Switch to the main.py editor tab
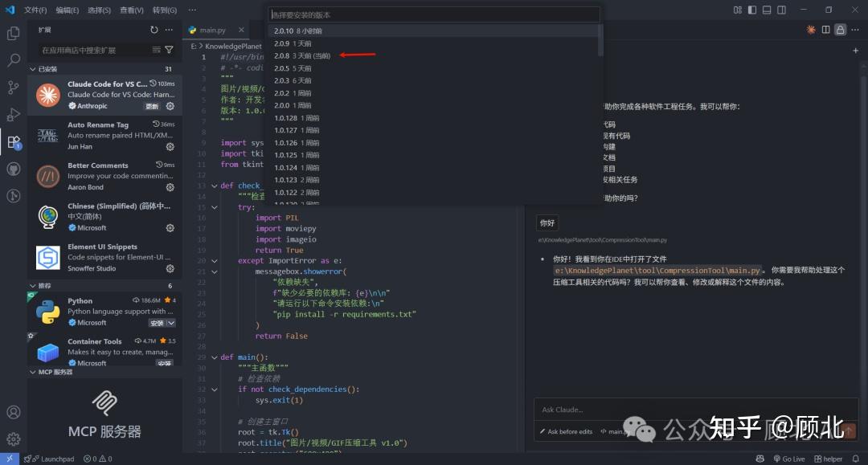Viewport: 868px width, 465px height. tap(212, 30)
